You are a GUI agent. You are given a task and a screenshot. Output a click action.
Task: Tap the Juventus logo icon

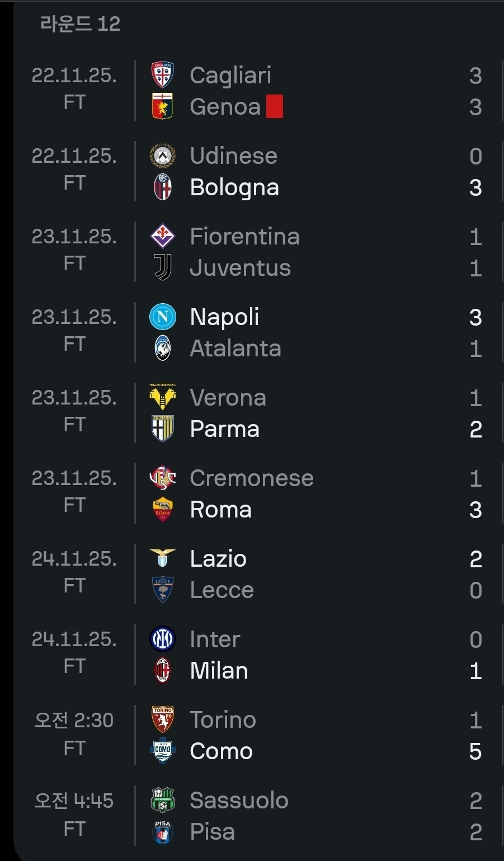pyautogui.click(x=163, y=268)
